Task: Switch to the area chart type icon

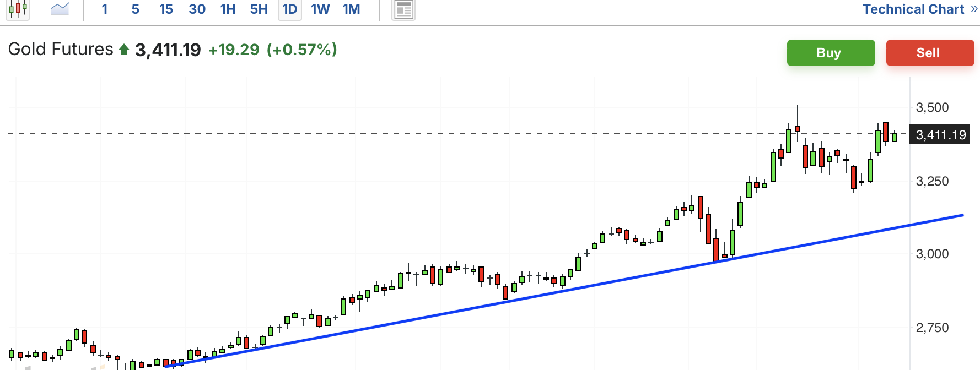Action: [x=60, y=9]
